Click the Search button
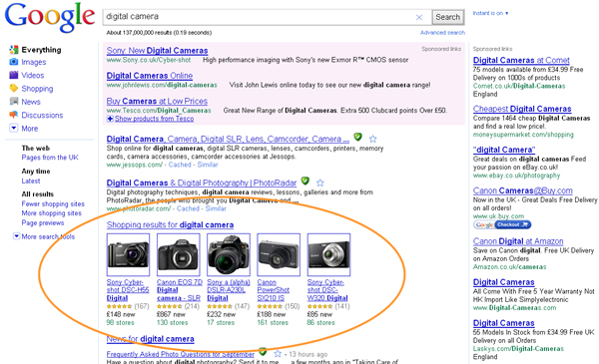 [447, 17]
